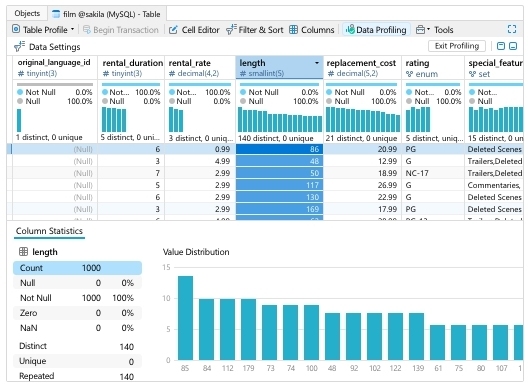
Task: Open the Cell Editor tool
Action: pyautogui.click(x=194, y=30)
